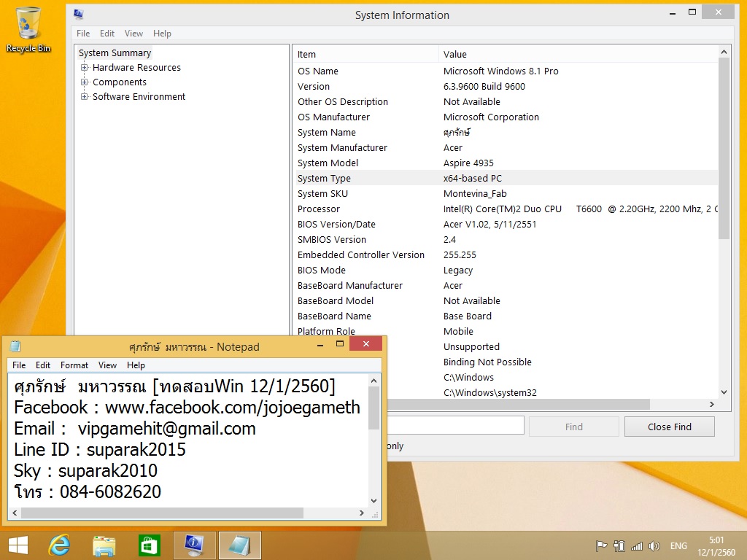Click the details list vertical scrollbar thumb

(724, 148)
